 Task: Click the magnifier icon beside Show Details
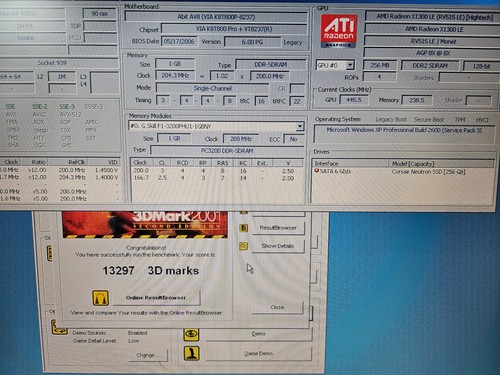click(x=244, y=246)
